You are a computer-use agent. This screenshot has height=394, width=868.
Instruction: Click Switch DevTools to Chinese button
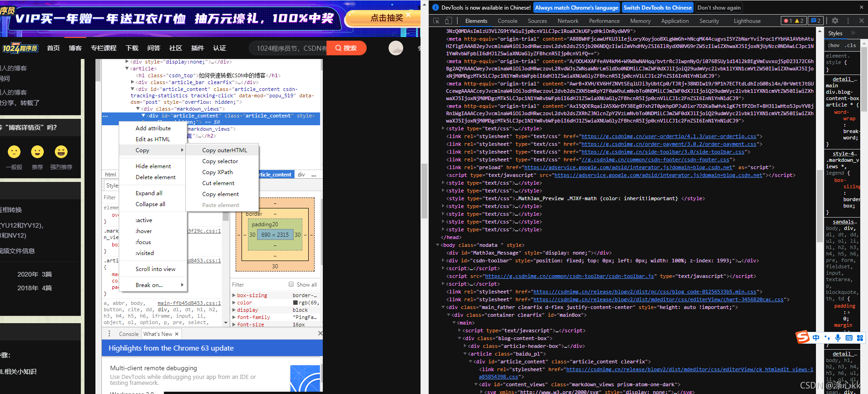point(658,7)
